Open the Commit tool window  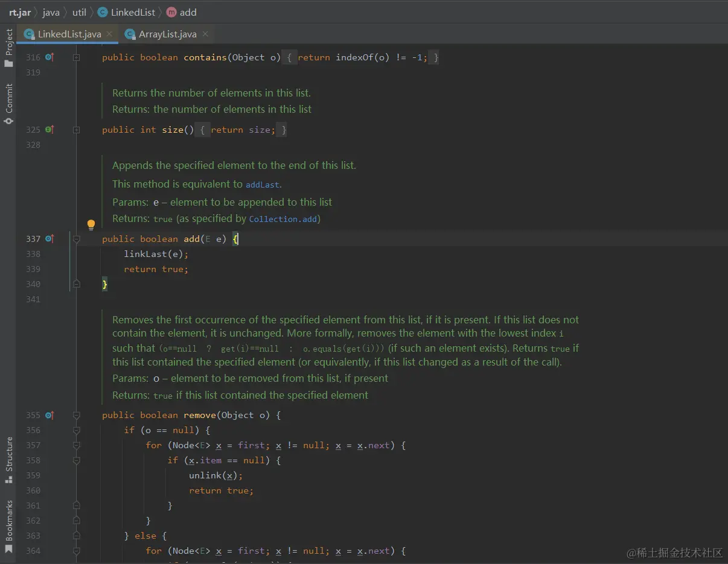tap(8, 104)
